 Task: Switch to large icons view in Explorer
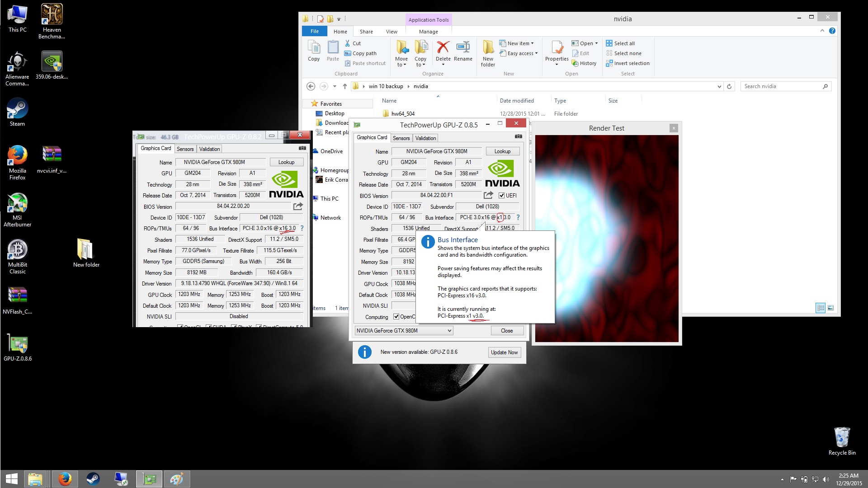point(830,308)
